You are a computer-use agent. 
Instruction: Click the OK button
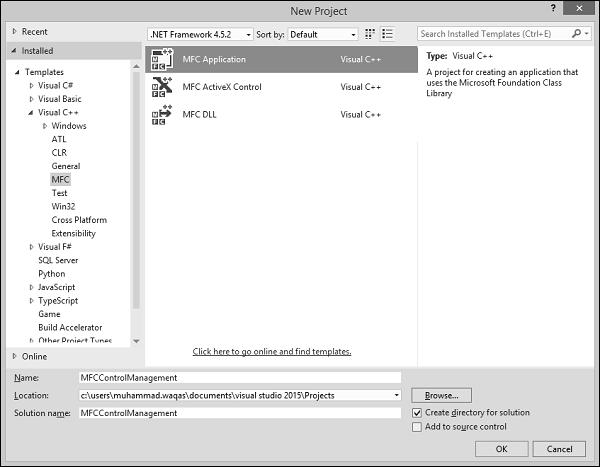[x=502, y=449]
